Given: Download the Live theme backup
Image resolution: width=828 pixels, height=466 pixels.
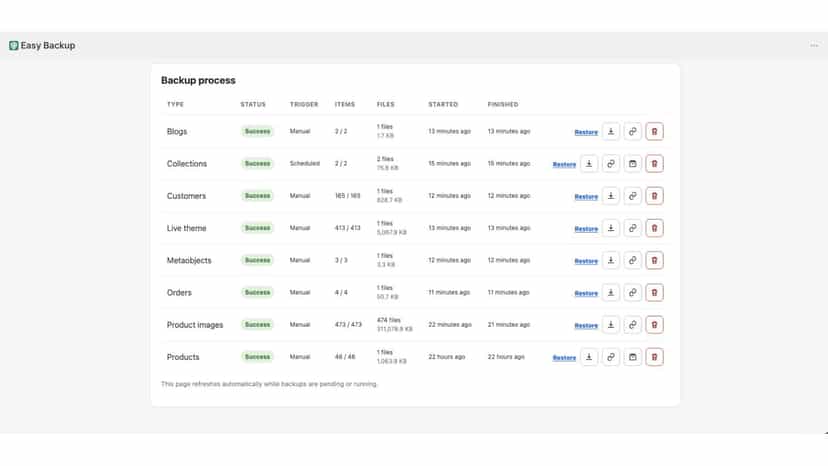Looking at the screenshot, I should tap(610, 228).
